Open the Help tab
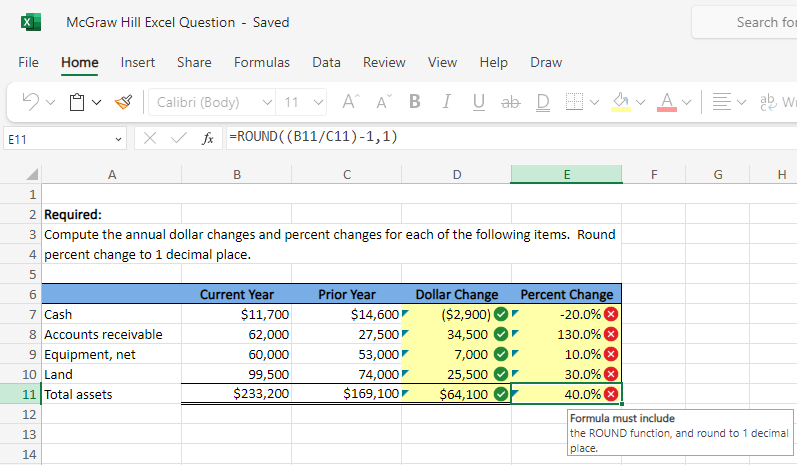 point(494,62)
